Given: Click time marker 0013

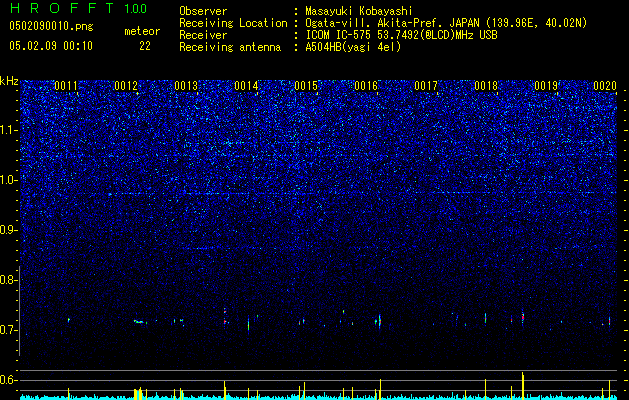Looking at the screenshot, I should 186,86.
